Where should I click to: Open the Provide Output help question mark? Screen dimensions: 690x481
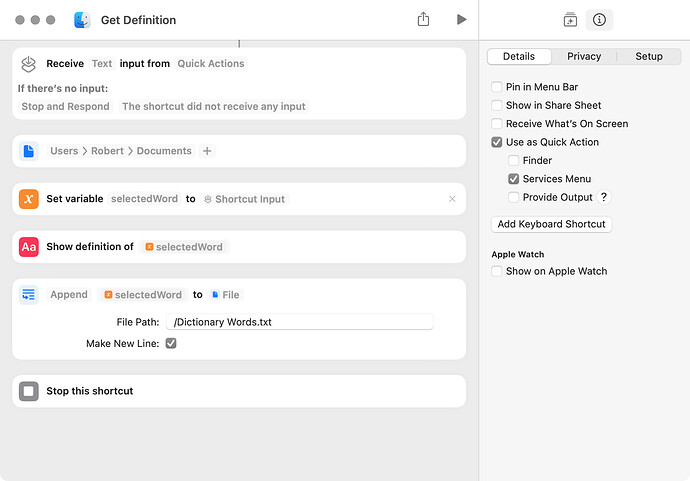604,197
